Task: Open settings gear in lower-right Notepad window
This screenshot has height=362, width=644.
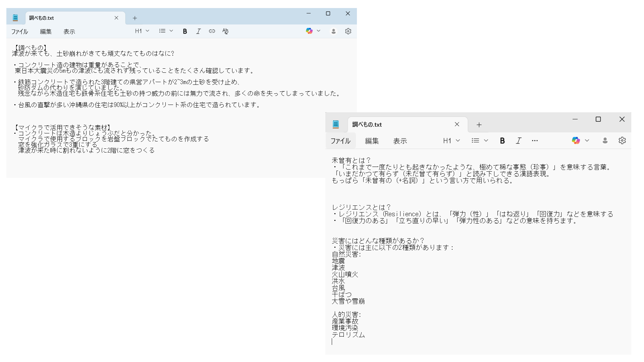Action: coord(622,140)
